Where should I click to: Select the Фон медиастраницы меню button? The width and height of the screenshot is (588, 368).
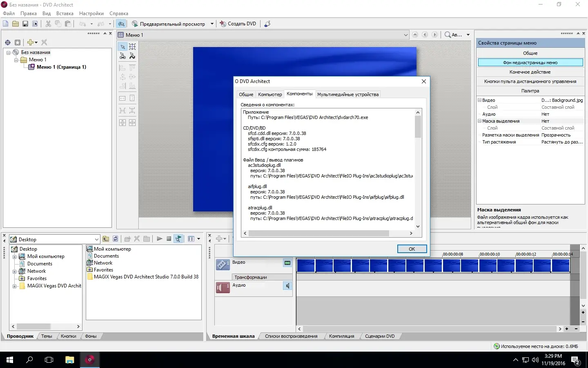[530, 63]
